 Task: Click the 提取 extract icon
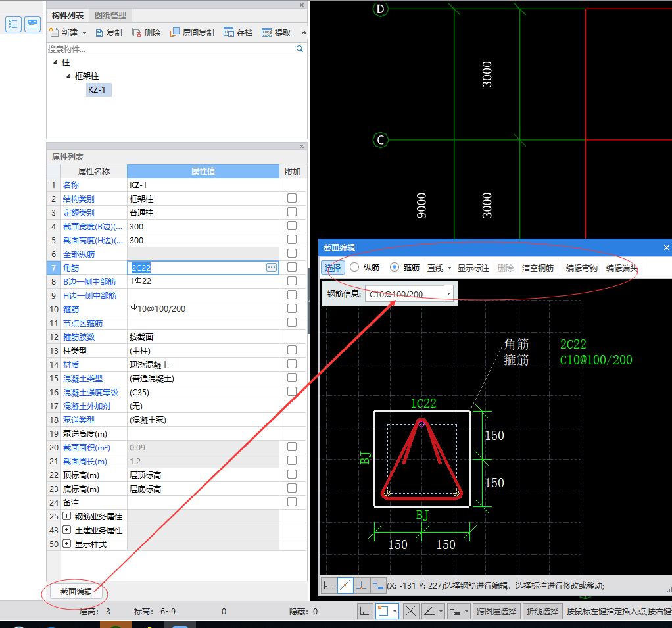click(x=266, y=33)
